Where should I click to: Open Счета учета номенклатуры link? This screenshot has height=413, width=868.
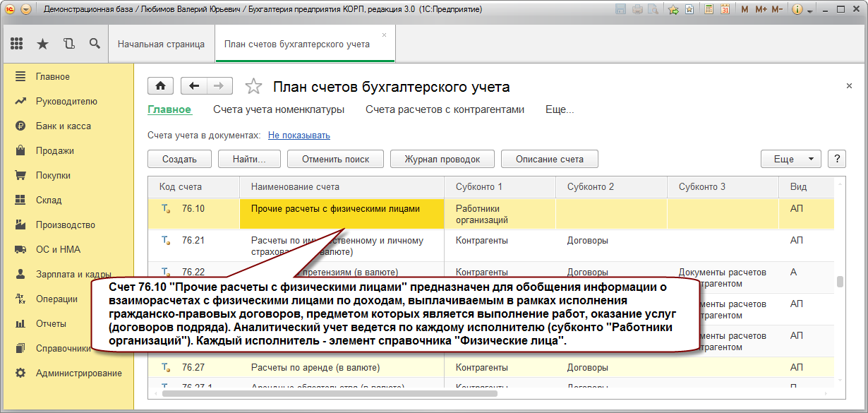279,109
